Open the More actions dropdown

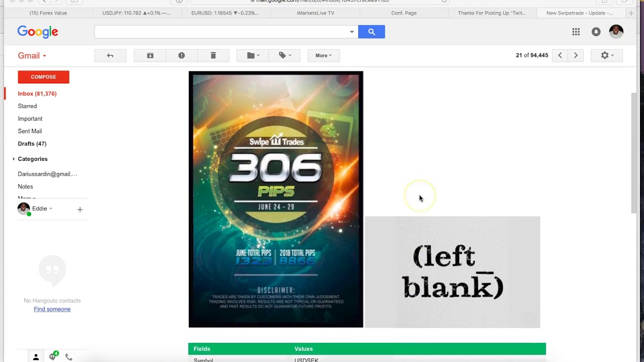[x=324, y=55]
